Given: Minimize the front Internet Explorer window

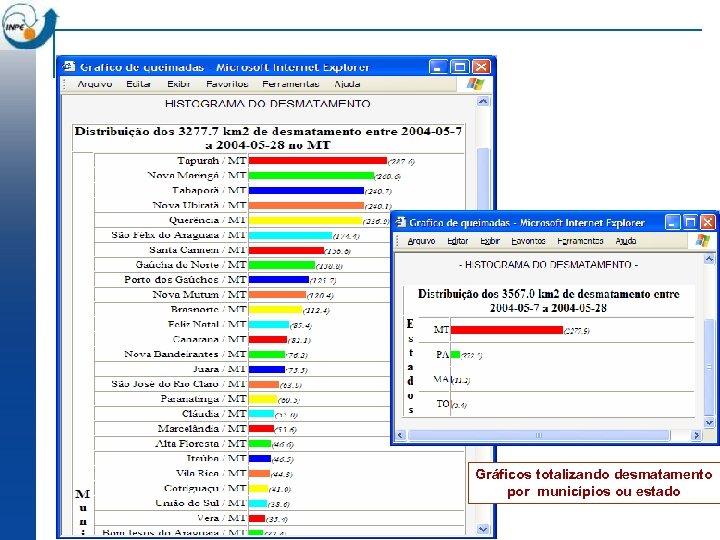Looking at the screenshot, I should pos(673,223).
